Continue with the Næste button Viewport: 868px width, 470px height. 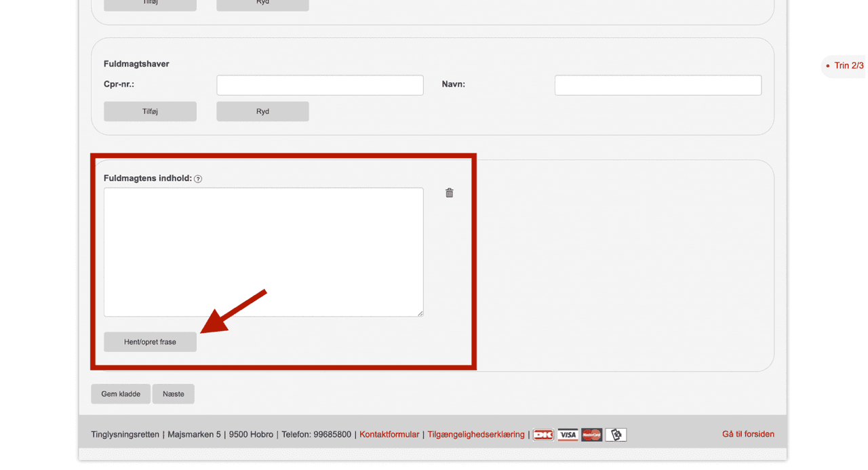(x=174, y=394)
